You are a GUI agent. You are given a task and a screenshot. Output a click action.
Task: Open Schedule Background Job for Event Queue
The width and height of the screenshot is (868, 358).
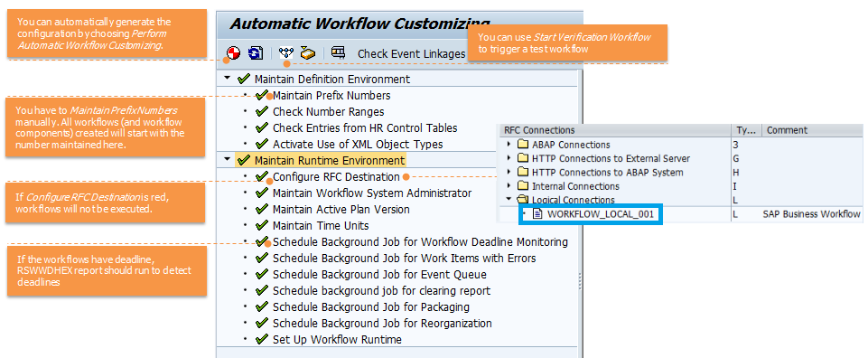(x=379, y=274)
